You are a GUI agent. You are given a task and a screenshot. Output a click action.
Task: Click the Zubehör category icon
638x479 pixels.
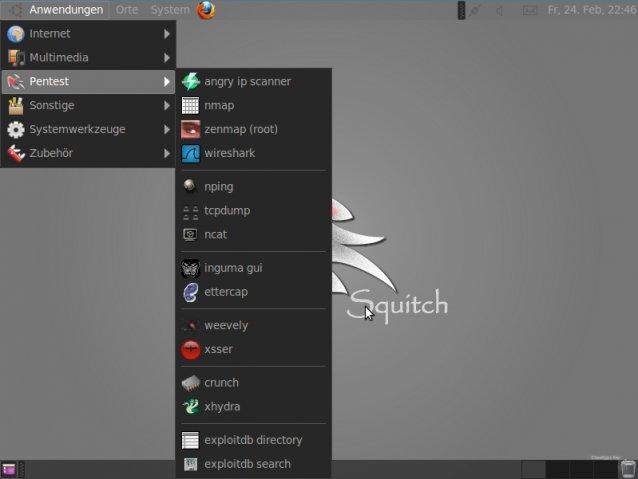[x=16, y=154]
